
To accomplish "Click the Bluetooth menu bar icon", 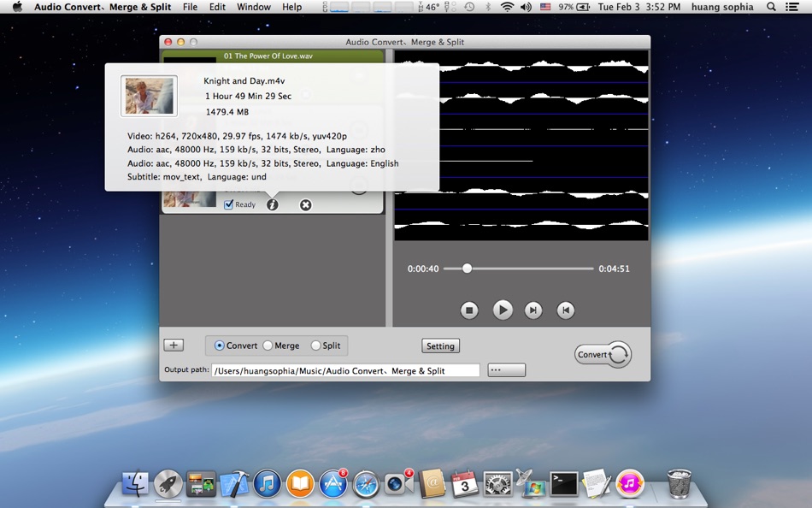I will [488, 7].
